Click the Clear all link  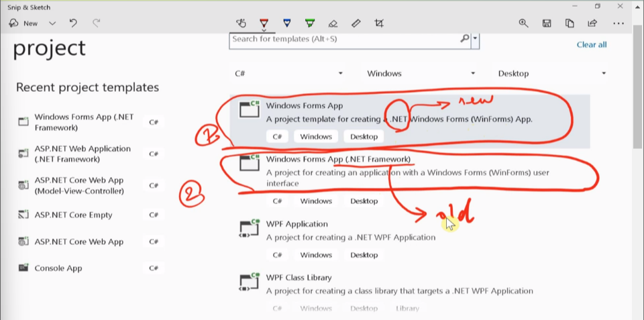click(x=592, y=45)
